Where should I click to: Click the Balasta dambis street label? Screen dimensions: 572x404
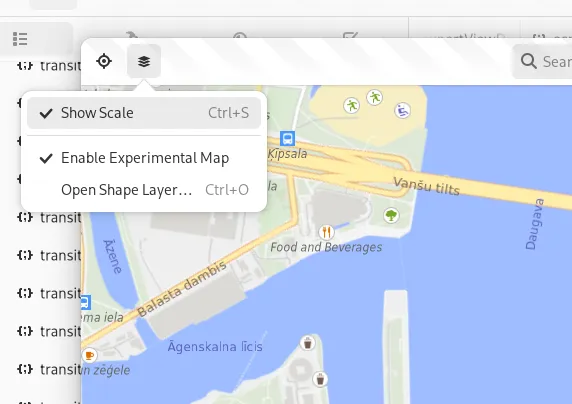pyautogui.click(x=181, y=289)
